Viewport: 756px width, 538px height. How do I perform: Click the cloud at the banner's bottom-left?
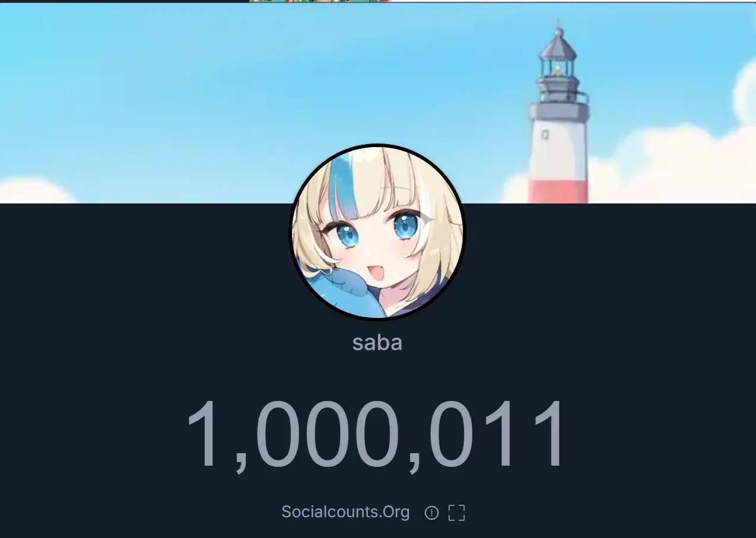click(33, 192)
